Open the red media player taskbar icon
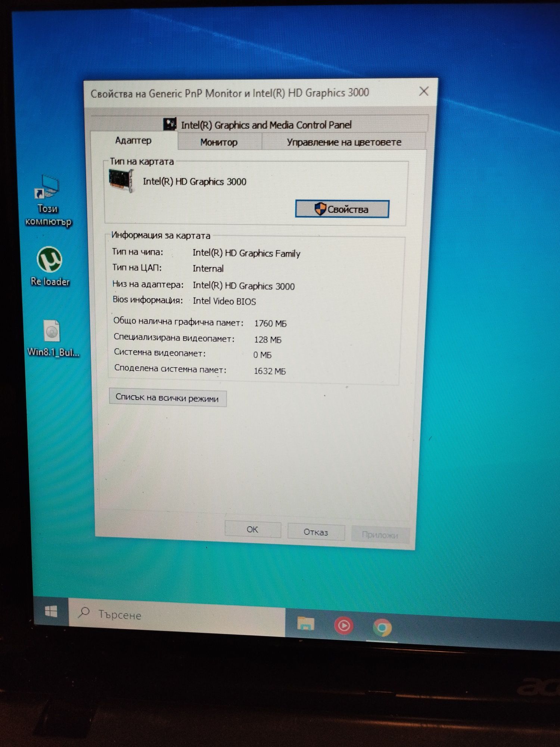Image resolution: width=560 pixels, height=747 pixels. [343, 626]
